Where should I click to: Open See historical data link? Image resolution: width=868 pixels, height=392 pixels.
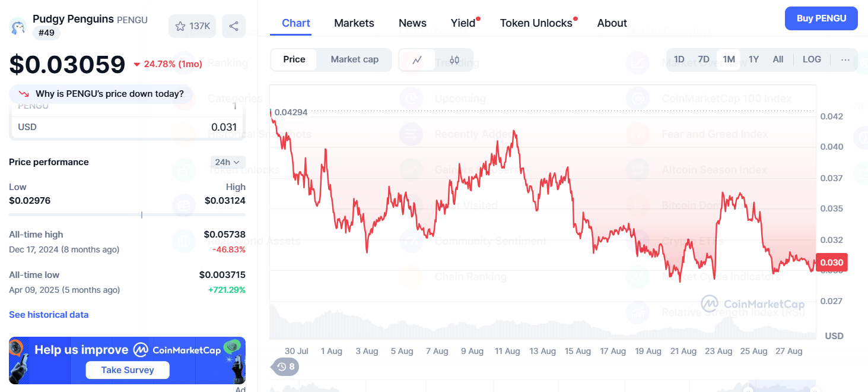[x=49, y=315]
